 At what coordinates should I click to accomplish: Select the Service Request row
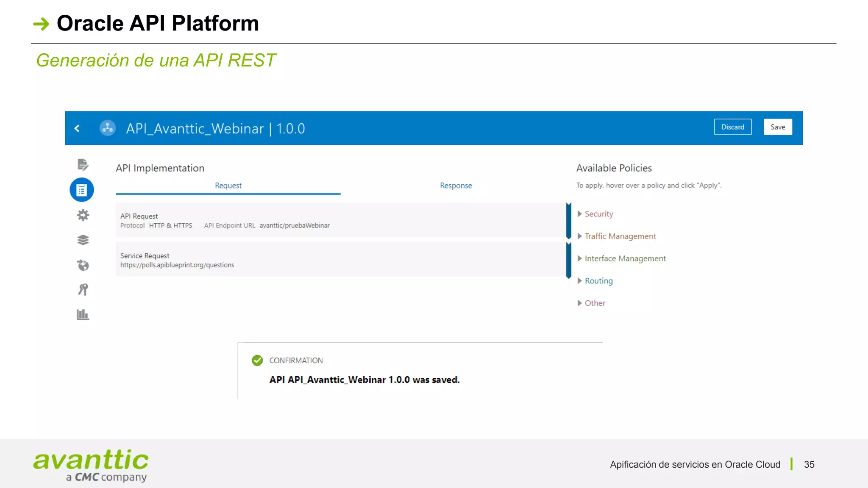[341, 260]
